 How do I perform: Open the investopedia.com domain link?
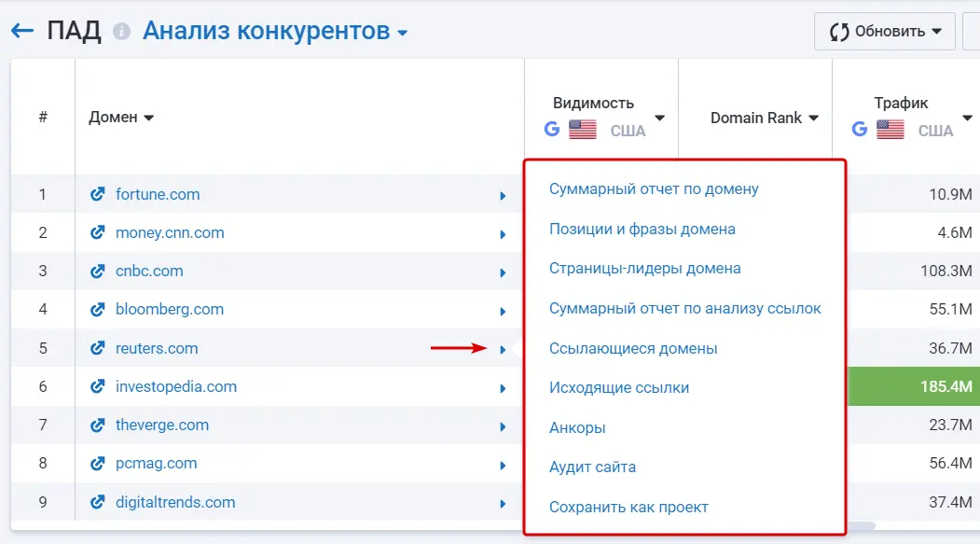coord(176,386)
